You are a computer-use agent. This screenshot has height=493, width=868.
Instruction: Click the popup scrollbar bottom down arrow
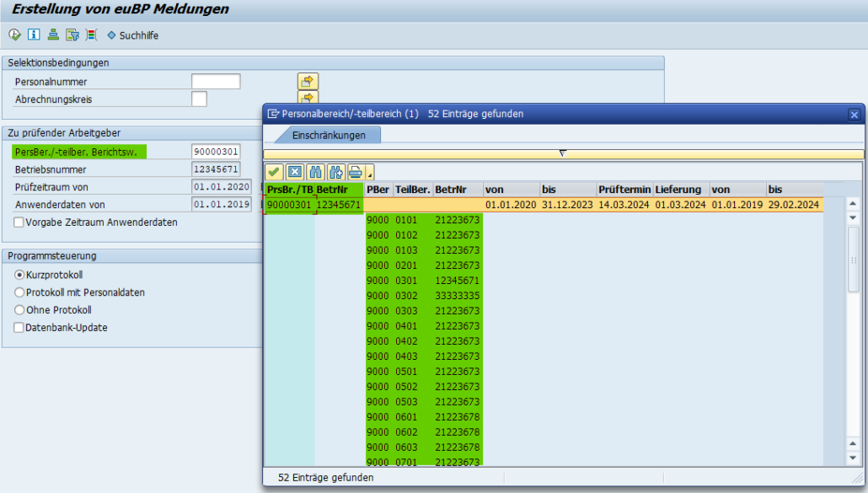(x=853, y=458)
